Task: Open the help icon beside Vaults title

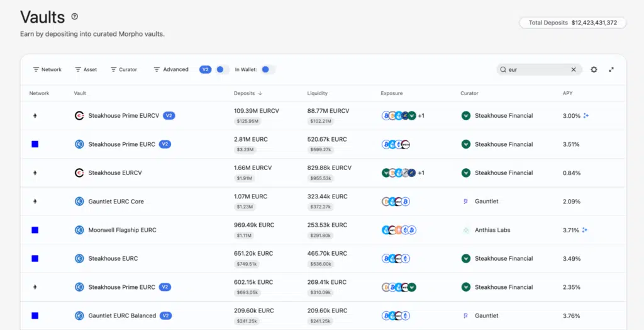Action: (74, 16)
